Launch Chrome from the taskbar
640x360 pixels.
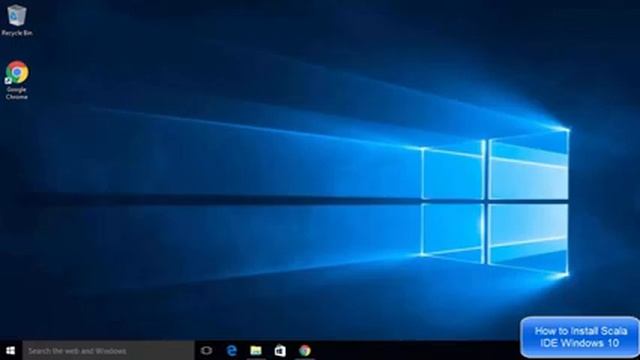304,351
